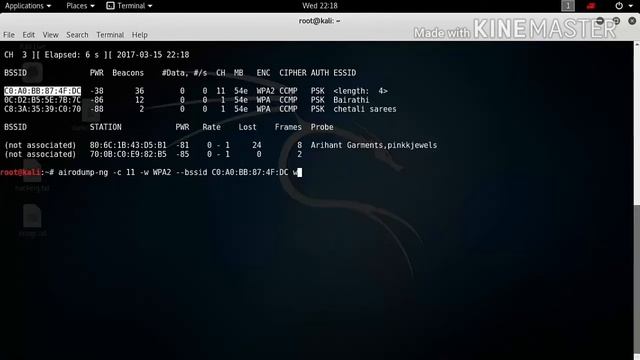Open the File menu
640x360 pixels.
click(x=9, y=35)
